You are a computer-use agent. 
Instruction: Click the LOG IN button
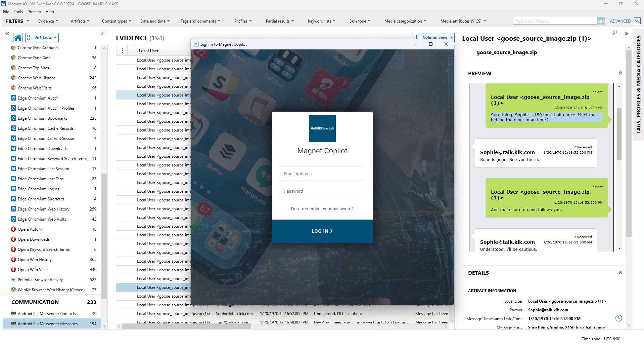tap(322, 231)
